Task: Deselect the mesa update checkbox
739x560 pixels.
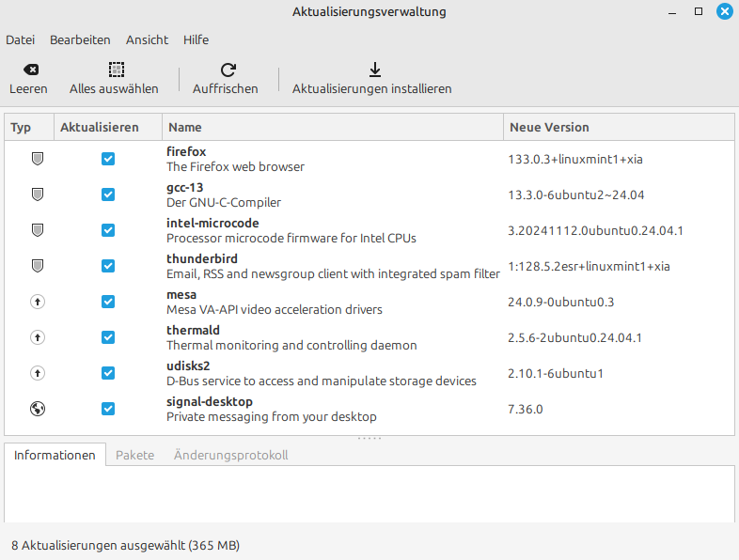Action: click(108, 302)
